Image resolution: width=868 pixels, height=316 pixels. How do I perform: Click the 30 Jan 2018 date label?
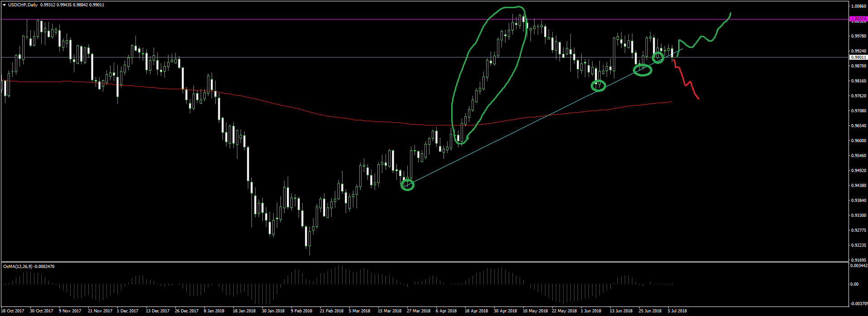[x=273, y=311]
